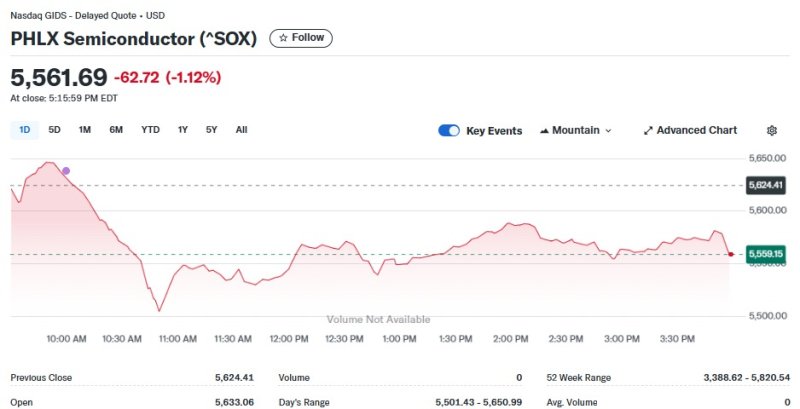Click the 5,624.41 previous close price label
Screen dimensions: 800x409
coord(766,185)
